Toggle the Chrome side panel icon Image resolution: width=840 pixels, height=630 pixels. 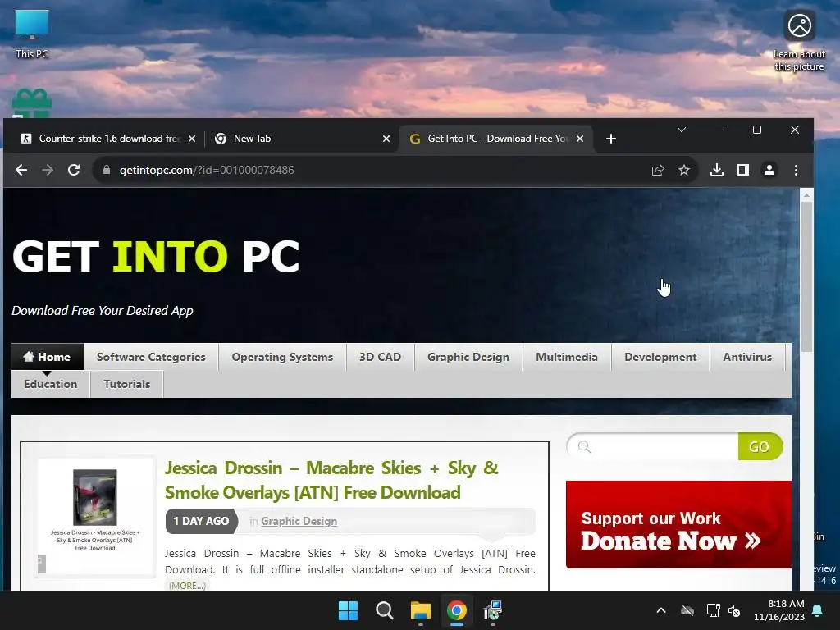tap(743, 171)
